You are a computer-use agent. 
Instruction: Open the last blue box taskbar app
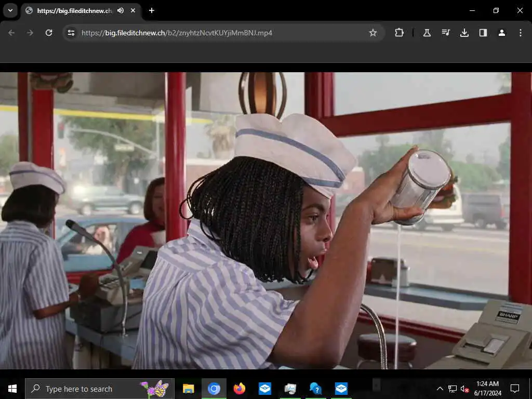341,389
